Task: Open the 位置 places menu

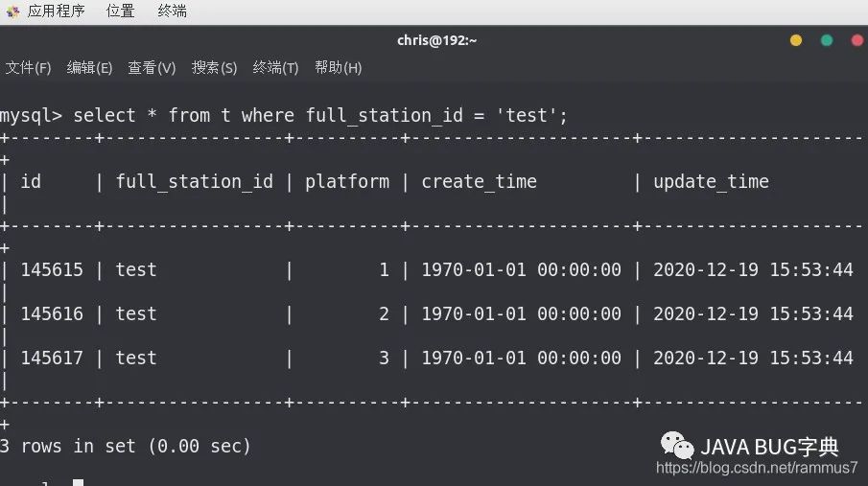Action: [120, 11]
